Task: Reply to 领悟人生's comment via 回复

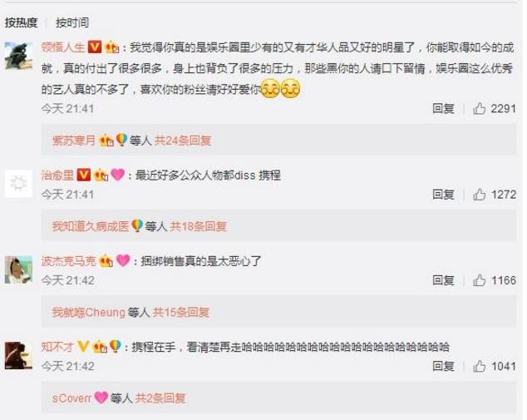Action: coord(443,109)
